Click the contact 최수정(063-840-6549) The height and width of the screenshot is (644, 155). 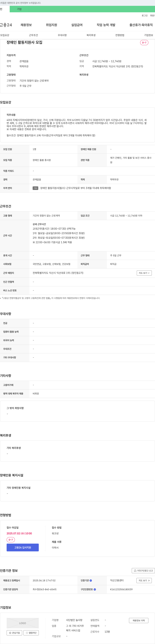point(45,589)
